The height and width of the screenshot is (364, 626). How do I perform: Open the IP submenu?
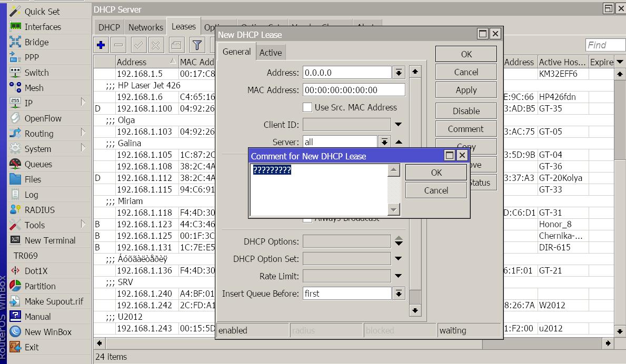coord(47,103)
